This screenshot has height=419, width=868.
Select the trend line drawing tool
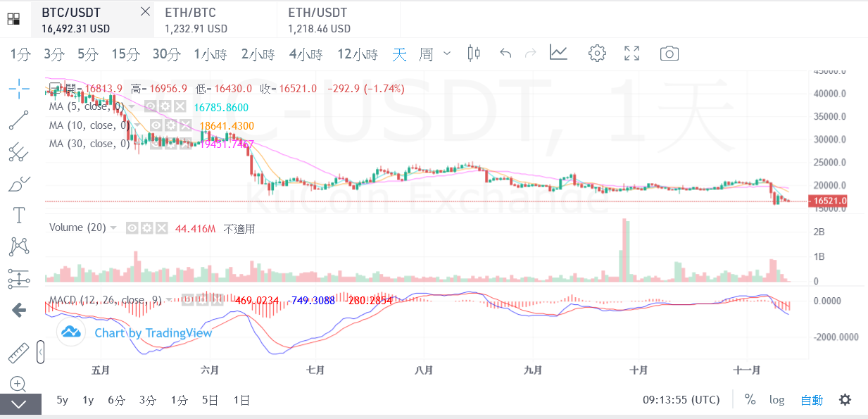[x=19, y=120]
